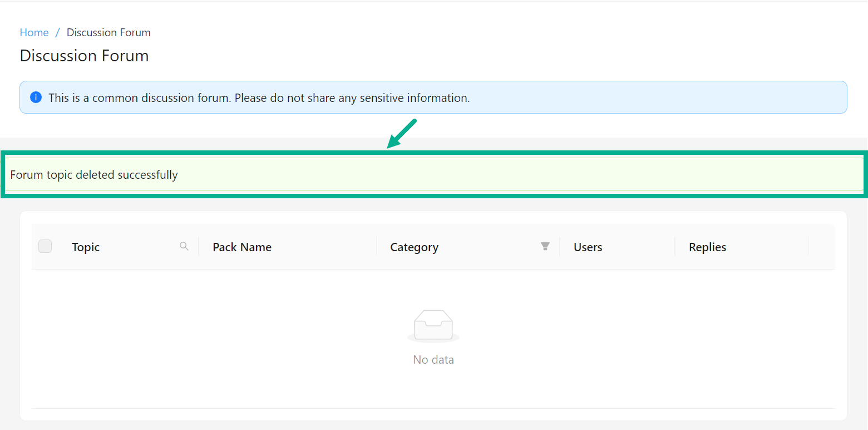Screen dimensions: 868x430
Task: Click the Home breadcrumb link
Action: 34,33
